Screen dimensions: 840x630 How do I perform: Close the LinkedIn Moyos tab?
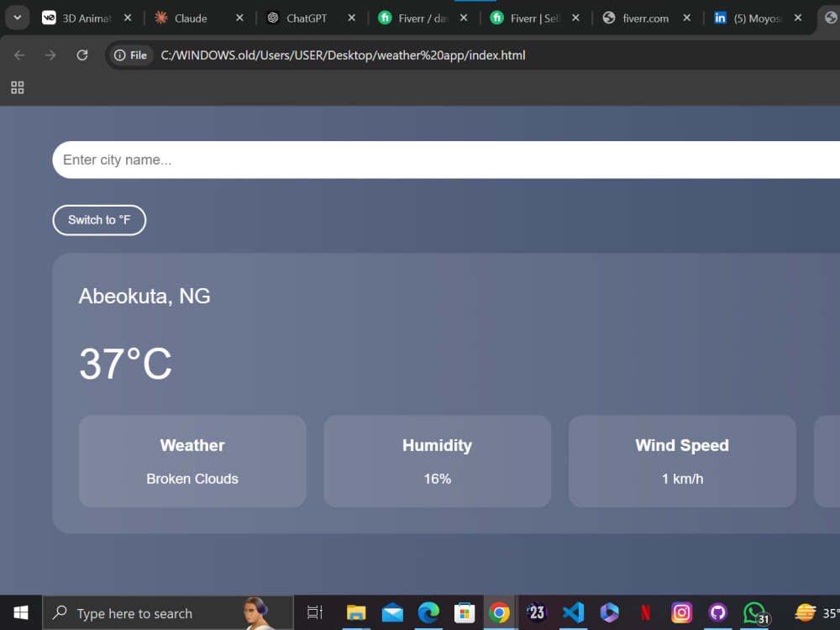[798, 18]
